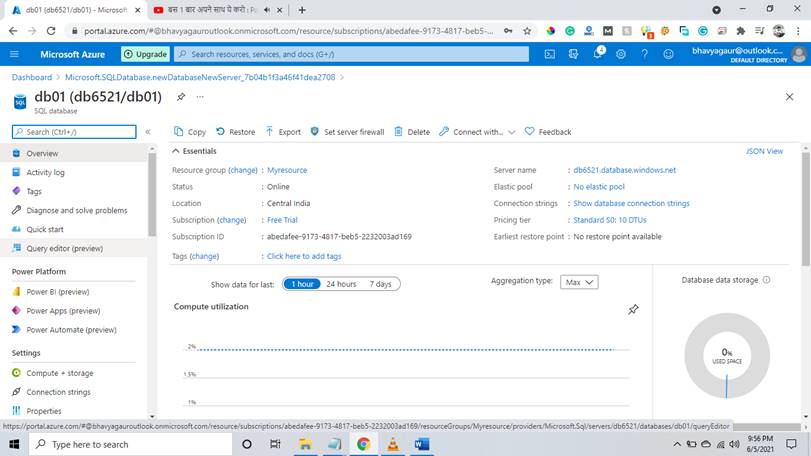Open No elastic pool link
Viewport: 811px width, 456px height.
pos(599,187)
